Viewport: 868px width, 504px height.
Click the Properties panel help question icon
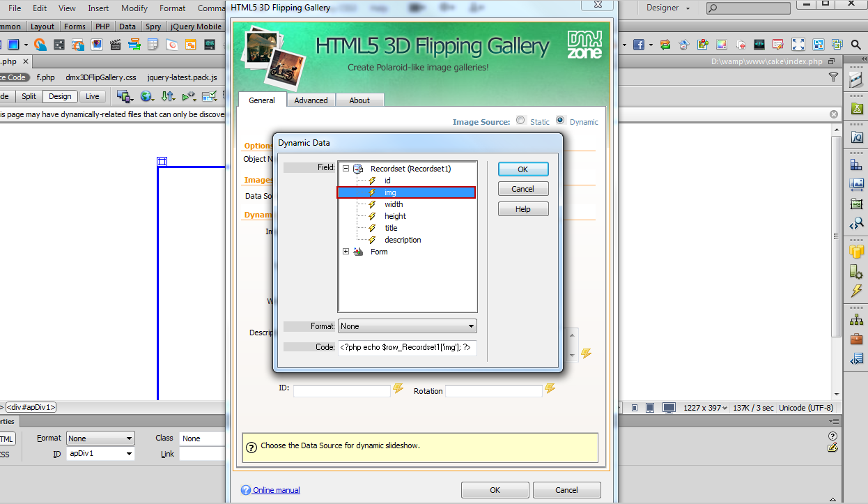tap(832, 435)
